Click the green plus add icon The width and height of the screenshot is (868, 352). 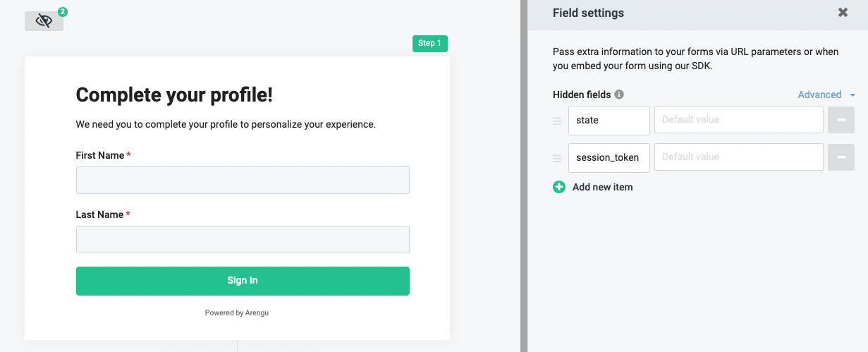click(559, 187)
